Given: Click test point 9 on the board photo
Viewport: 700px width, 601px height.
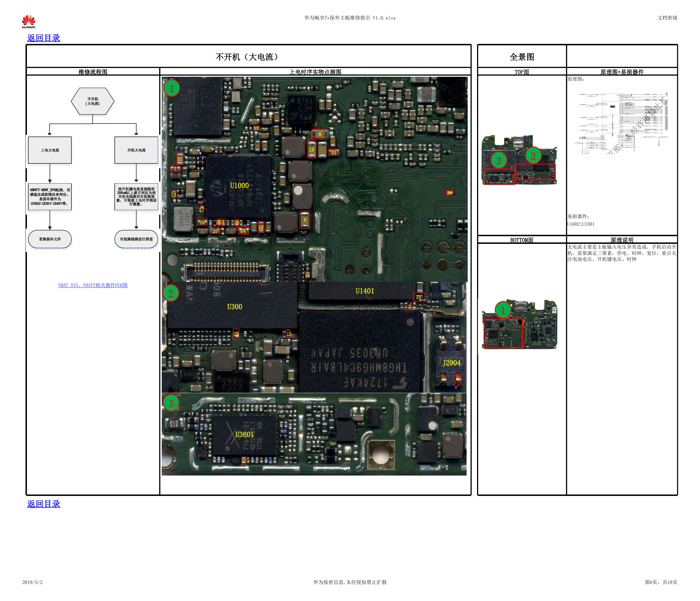Looking at the screenshot, I should pos(305,220).
